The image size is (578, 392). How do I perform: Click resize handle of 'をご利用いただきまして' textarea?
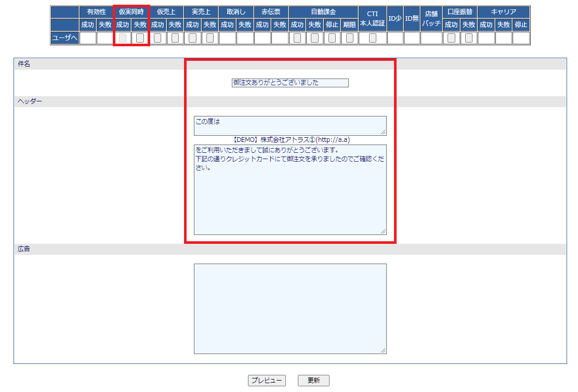tap(384, 231)
